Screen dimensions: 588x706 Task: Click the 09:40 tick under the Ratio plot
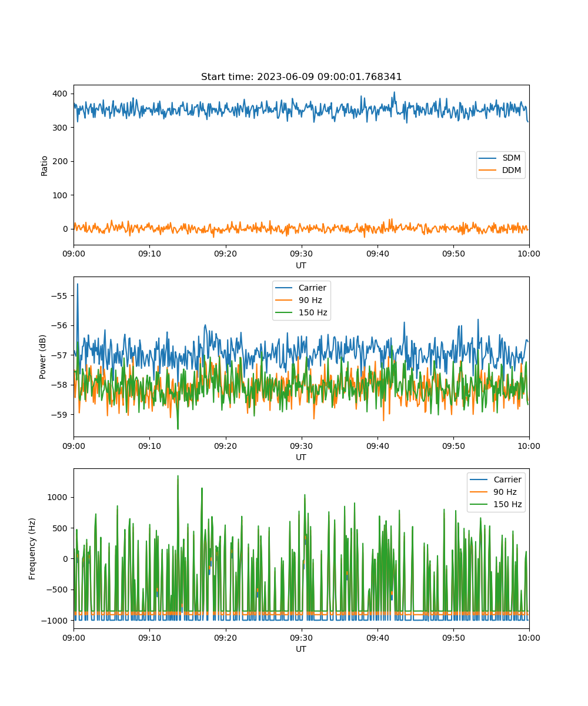377,254
